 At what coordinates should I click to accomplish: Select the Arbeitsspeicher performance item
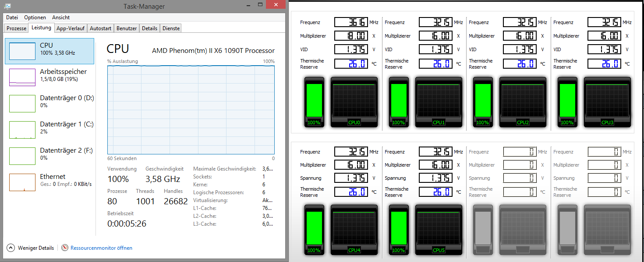pos(50,77)
